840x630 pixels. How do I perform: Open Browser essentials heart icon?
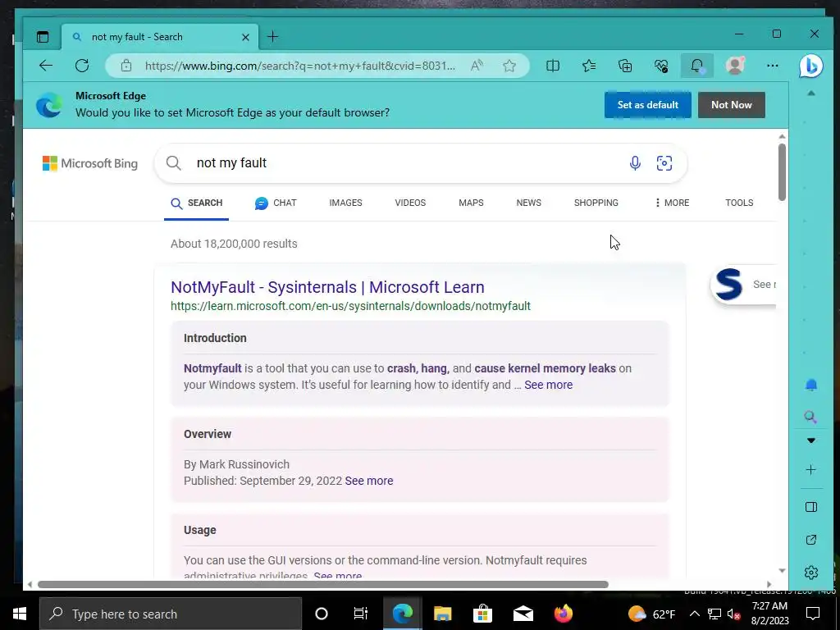(661, 66)
